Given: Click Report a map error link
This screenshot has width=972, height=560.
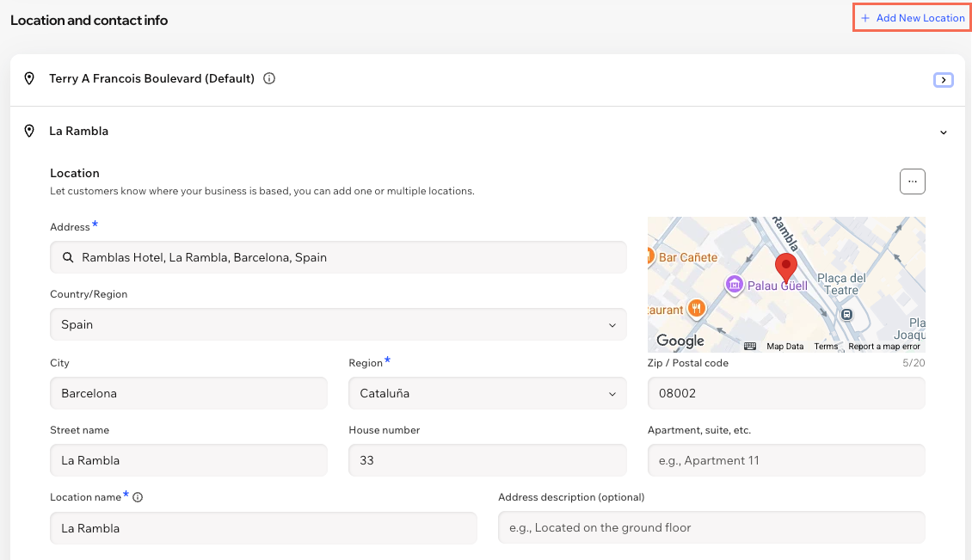Looking at the screenshot, I should click(884, 346).
